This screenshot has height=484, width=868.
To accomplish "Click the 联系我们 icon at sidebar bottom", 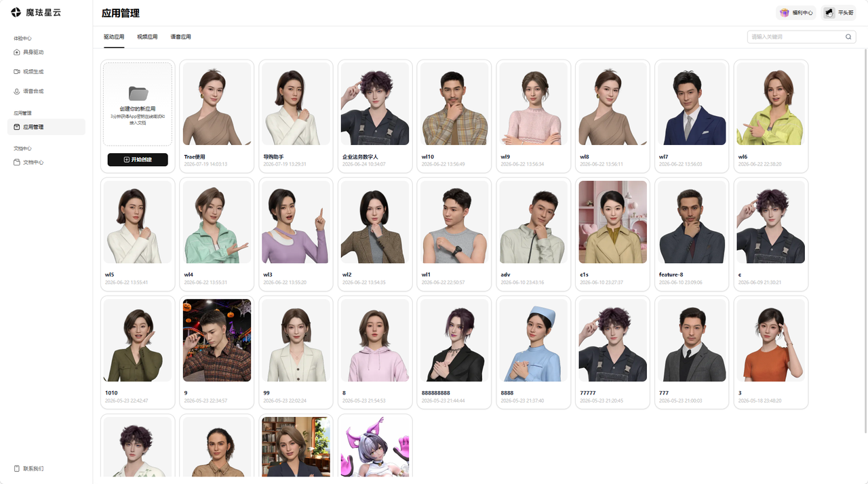I will (17, 468).
